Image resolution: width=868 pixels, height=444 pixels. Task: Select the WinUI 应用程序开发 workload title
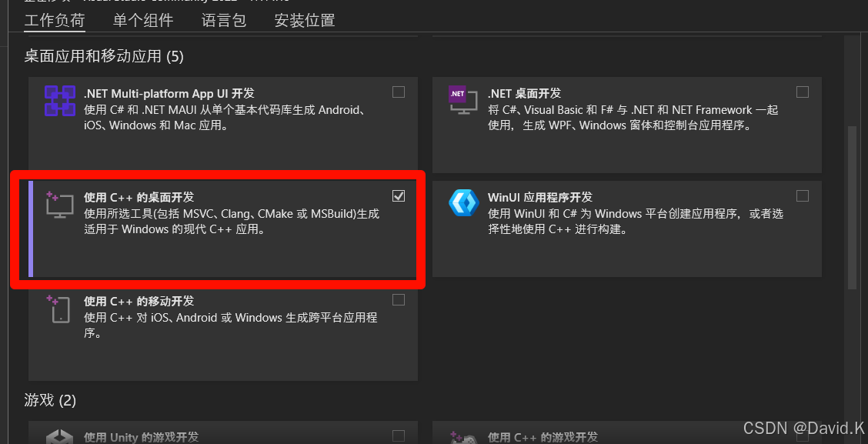(540, 197)
